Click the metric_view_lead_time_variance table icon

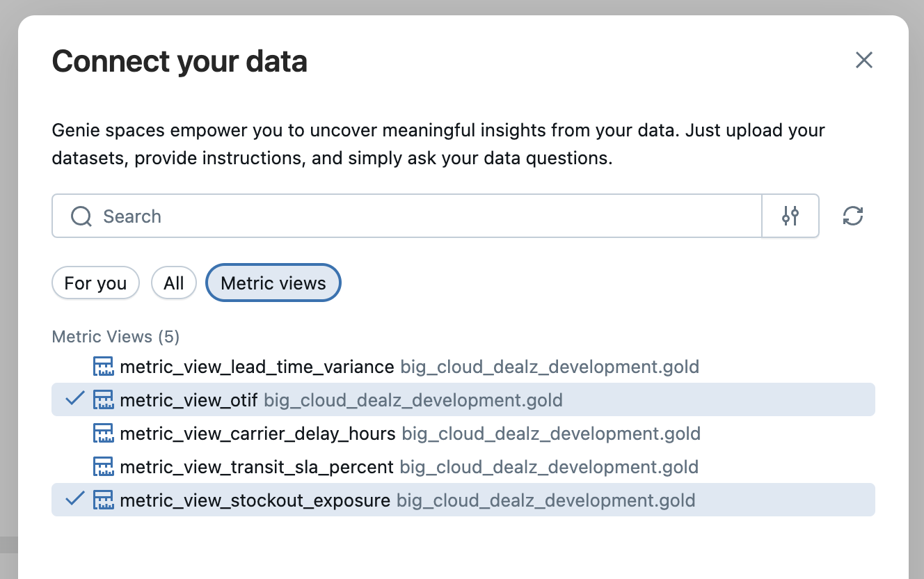click(103, 367)
